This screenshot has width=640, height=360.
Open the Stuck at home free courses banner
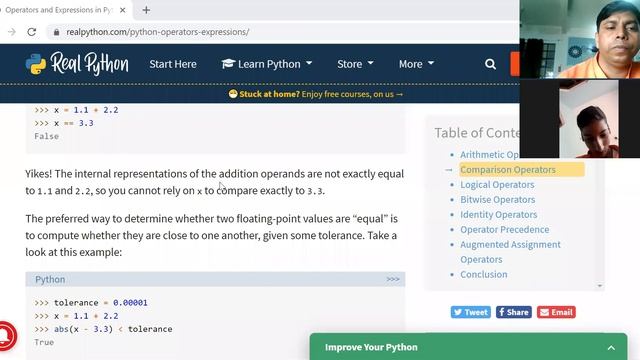click(x=316, y=94)
